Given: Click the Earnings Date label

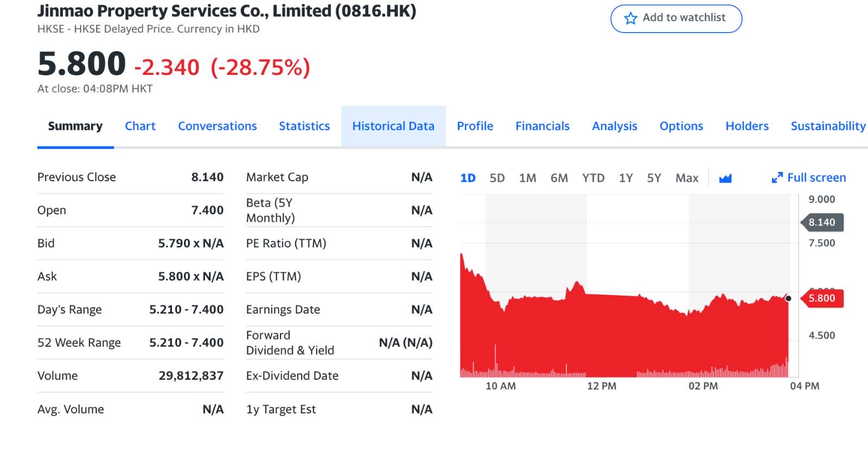Looking at the screenshot, I should [283, 310].
